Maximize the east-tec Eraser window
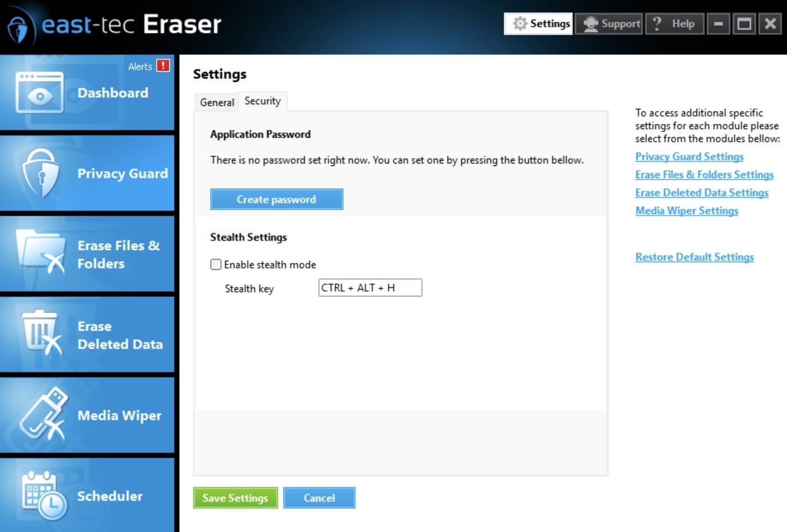The width and height of the screenshot is (787, 532). [744, 23]
